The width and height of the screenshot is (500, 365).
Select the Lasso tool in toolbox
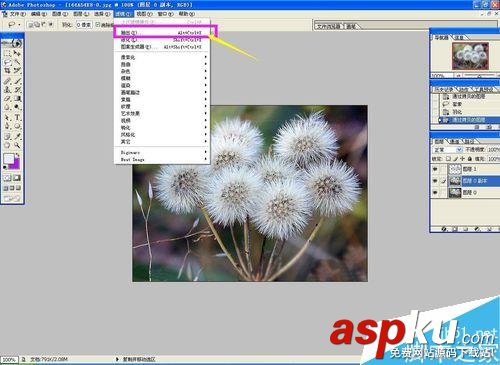click(x=7, y=62)
